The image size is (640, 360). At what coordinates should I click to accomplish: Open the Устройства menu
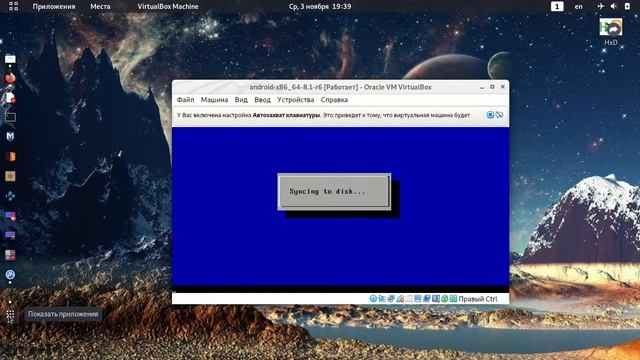296,100
